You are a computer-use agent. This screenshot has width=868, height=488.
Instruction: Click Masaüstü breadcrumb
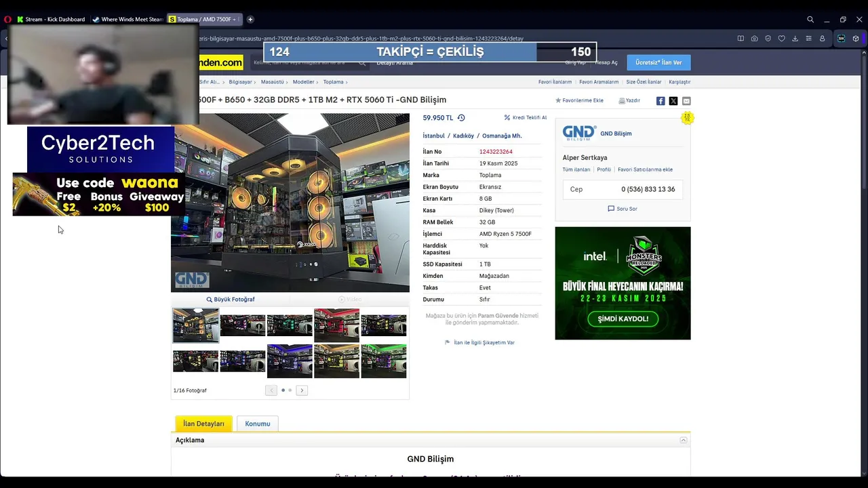pyautogui.click(x=272, y=82)
